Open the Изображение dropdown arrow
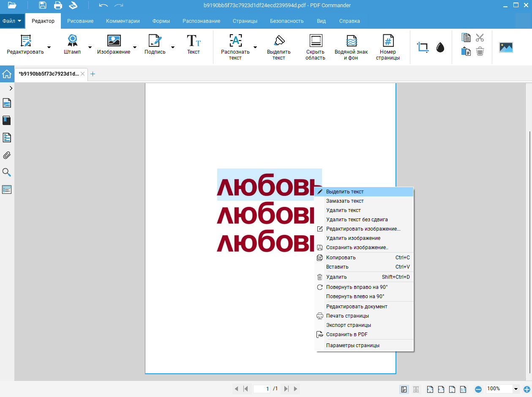 [135, 47]
